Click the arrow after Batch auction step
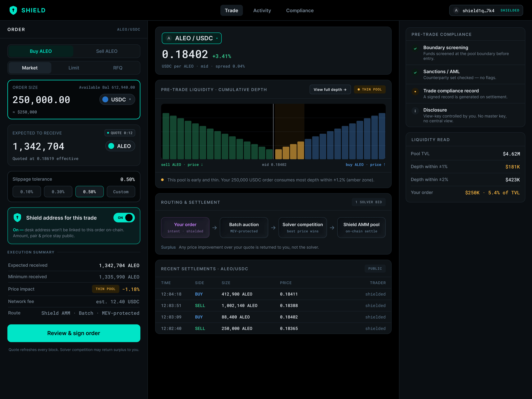 click(x=273, y=228)
